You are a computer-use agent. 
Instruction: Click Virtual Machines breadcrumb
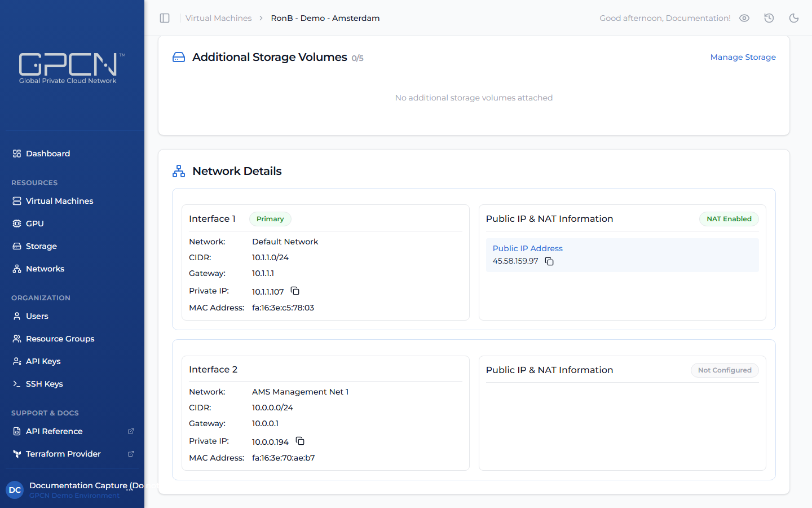click(x=219, y=18)
